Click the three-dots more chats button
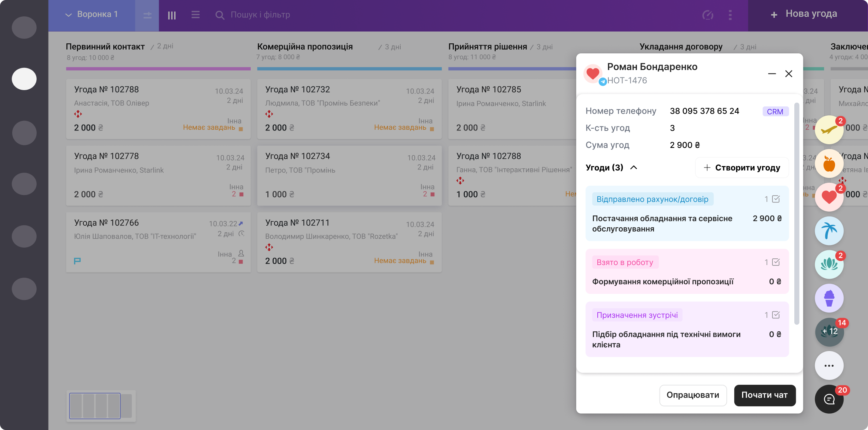 pyautogui.click(x=829, y=365)
